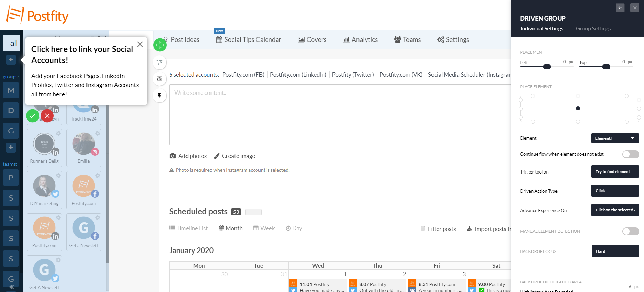Collapse the sidebar with the double chevron
This screenshot has width=644, height=292.
click(11, 287)
